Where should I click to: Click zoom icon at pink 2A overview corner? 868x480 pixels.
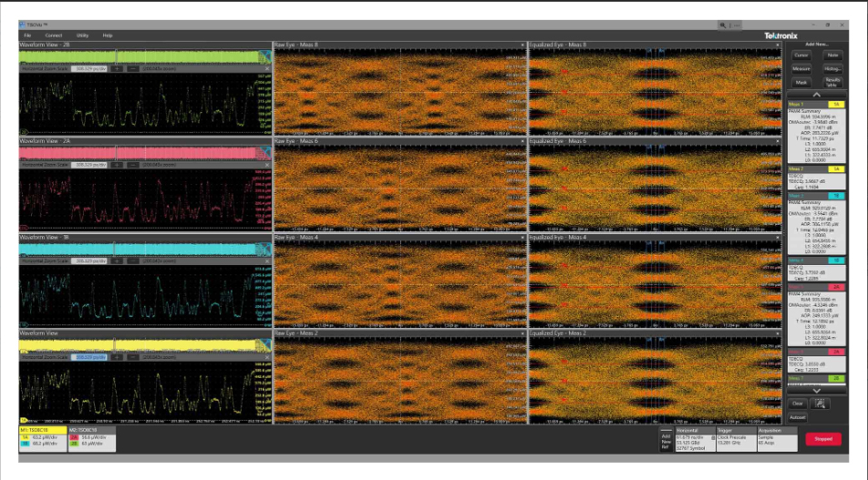coord(265,153)
